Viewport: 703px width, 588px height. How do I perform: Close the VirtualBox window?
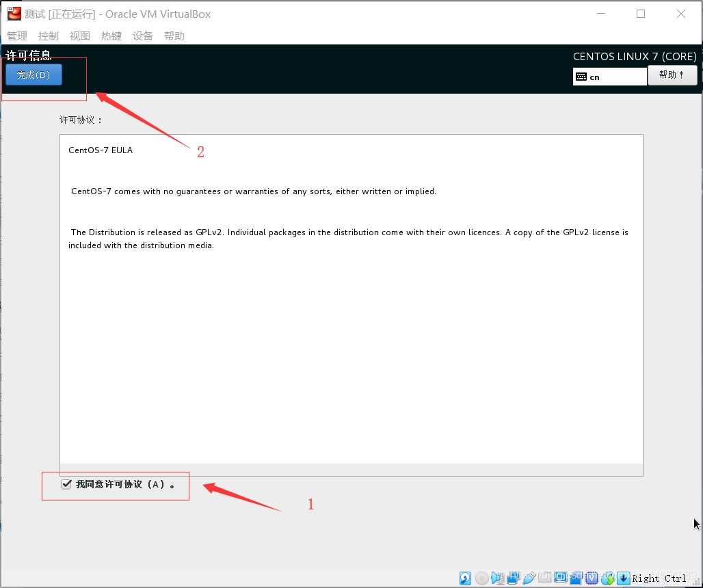pos(680,14)
